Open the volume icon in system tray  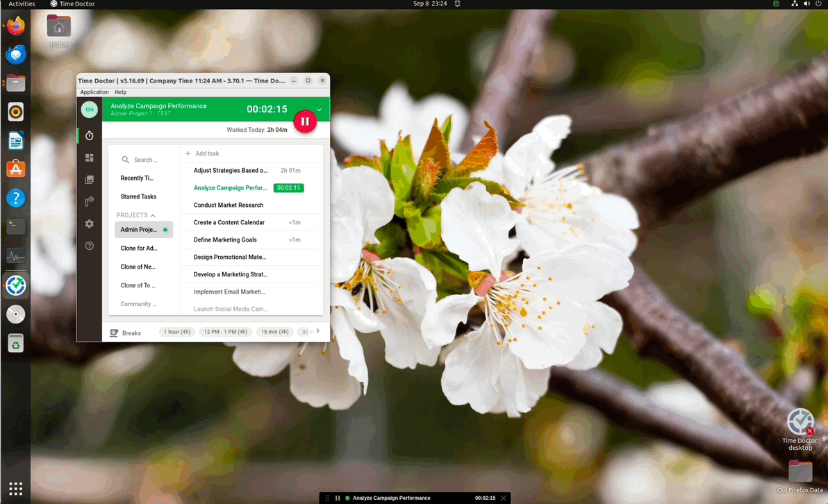click(806, 3)
